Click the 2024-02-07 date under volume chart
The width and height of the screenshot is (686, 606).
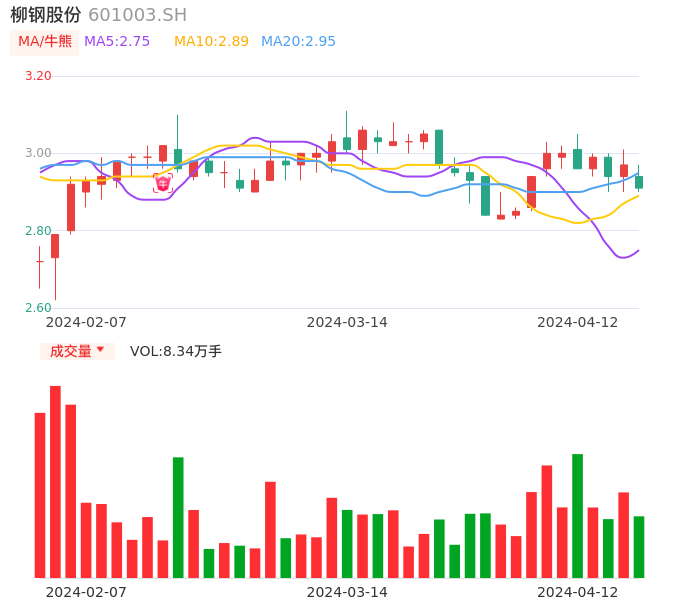click(86, 592)
